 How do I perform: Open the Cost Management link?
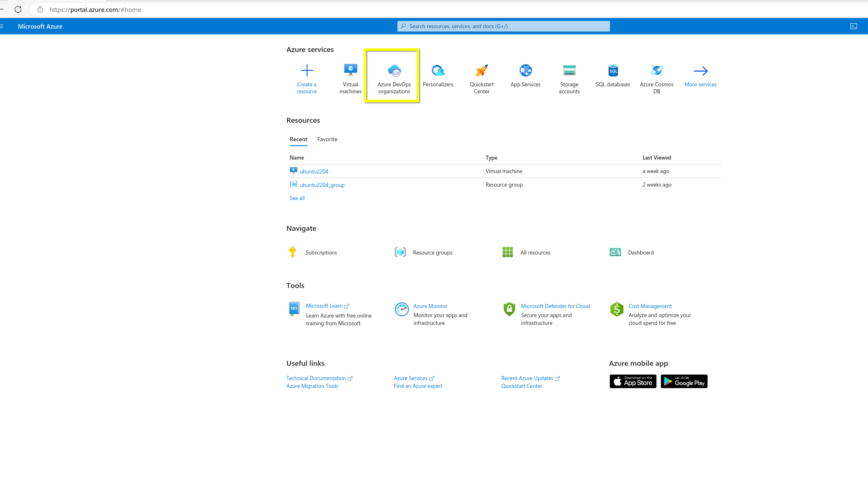[650, 306]
